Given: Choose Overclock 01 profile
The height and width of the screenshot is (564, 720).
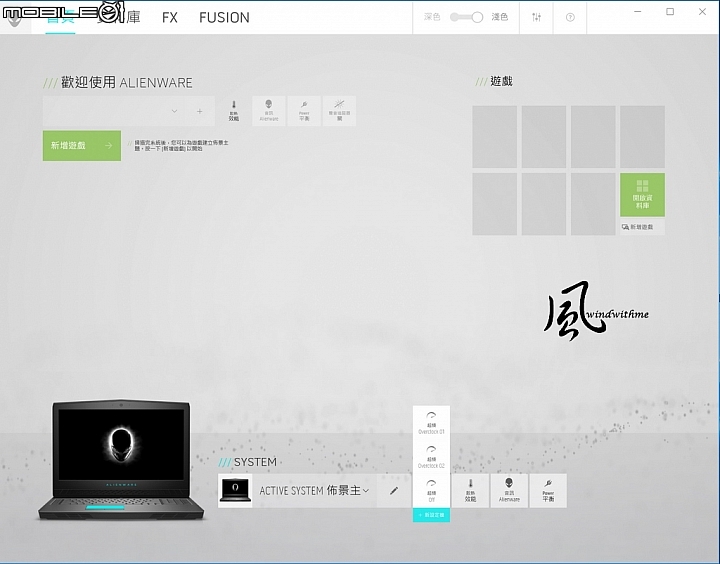Looking at the screenshot, I should tap(431, 423).
